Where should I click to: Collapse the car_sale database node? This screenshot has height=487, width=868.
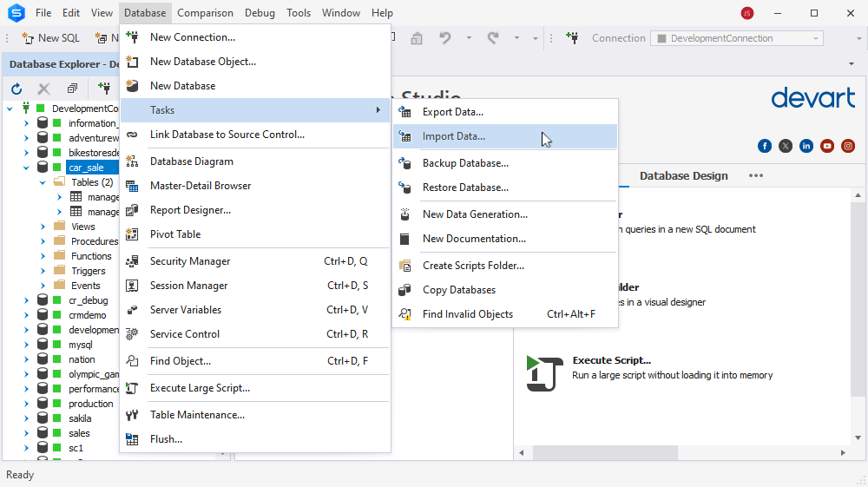tap(26, 168)
